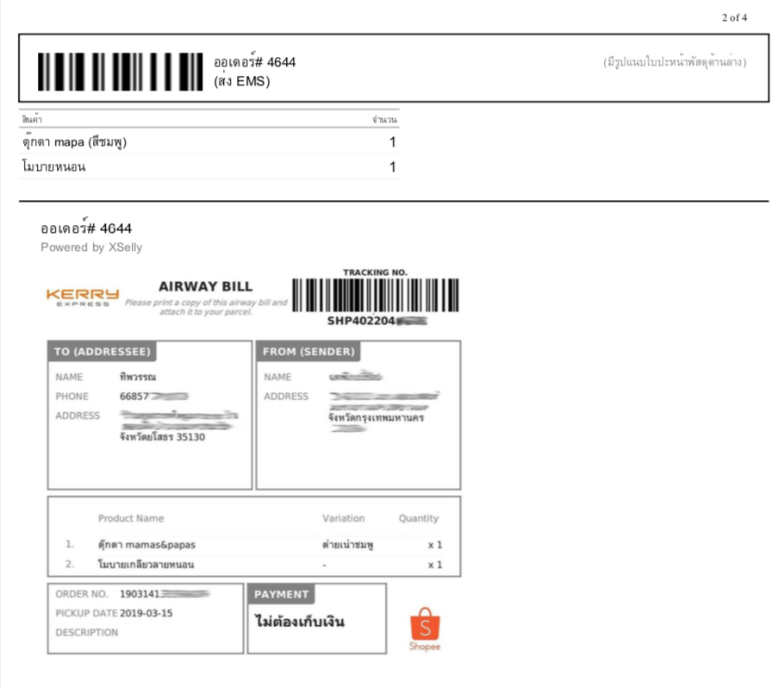
Task: Click the Product Name column header
Action: pyautogui.click(x=130, y=518)
